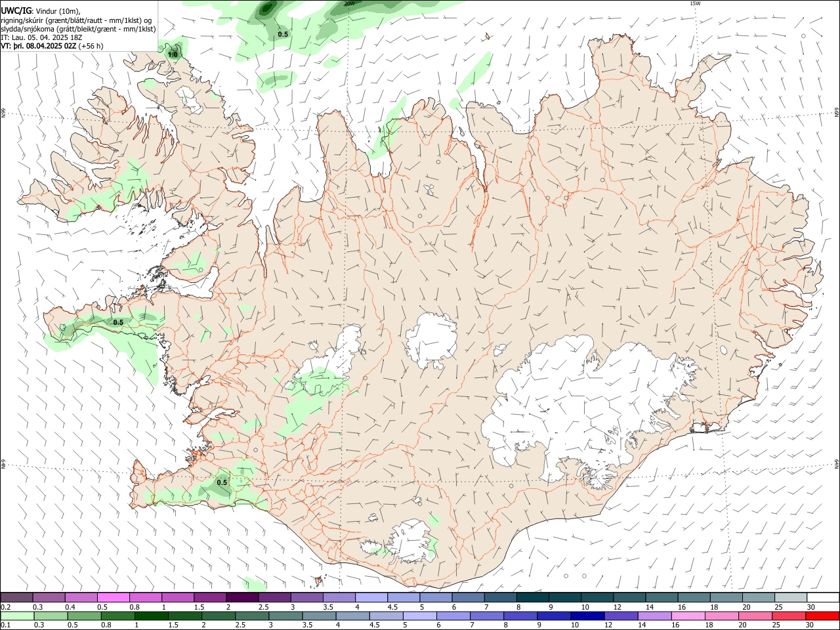Click the "UWC/IG" title text

[x=16, y=10]
